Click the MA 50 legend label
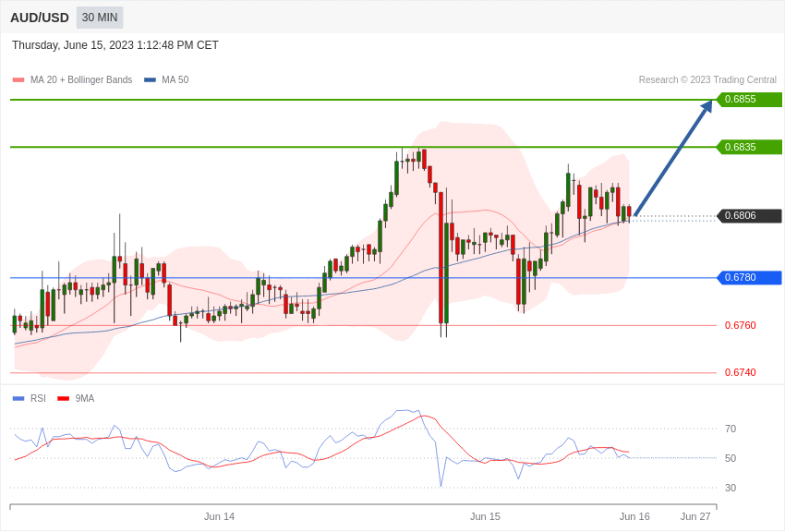The image size is (785, 532). 175,80
